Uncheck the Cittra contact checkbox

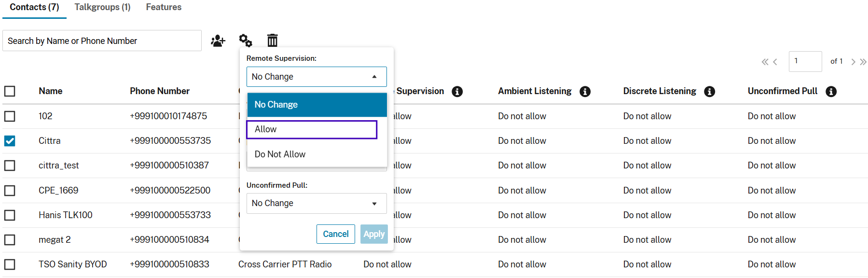coord(10,141)
